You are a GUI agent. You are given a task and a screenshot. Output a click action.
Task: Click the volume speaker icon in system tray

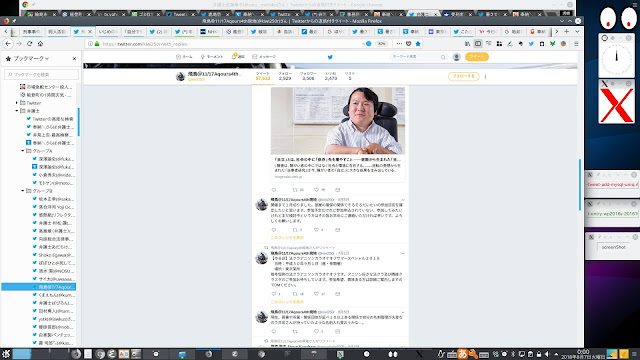click(x=548, y=354)
